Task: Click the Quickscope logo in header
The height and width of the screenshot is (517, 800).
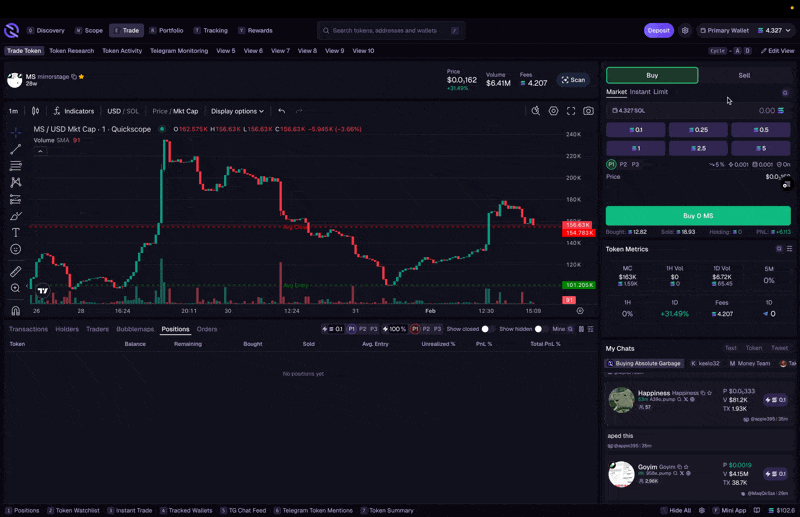Action: click(x=11, y=31)
